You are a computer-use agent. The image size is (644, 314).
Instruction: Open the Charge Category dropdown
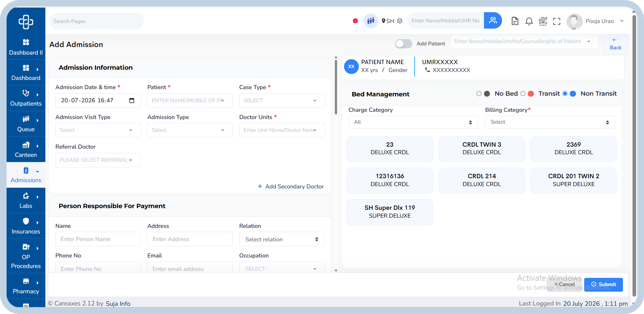point(413,122)
